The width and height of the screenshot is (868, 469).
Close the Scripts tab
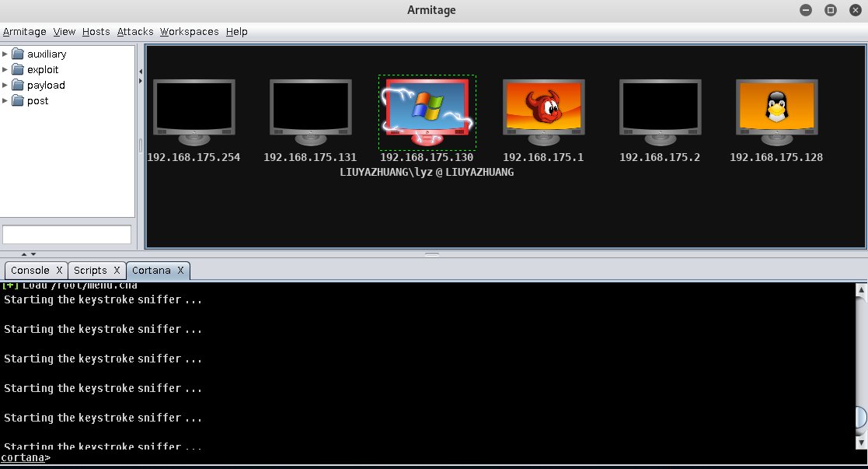tap(117, 270)
